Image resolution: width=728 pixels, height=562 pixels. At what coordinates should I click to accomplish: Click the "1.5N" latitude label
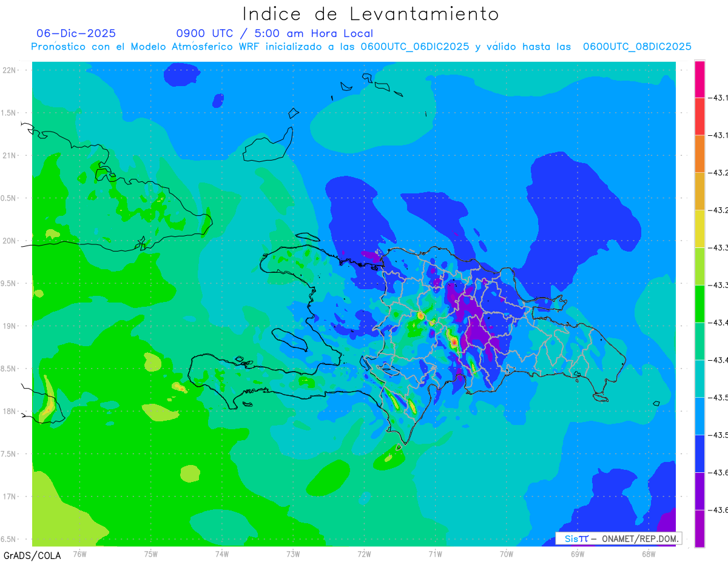(9, 113)
